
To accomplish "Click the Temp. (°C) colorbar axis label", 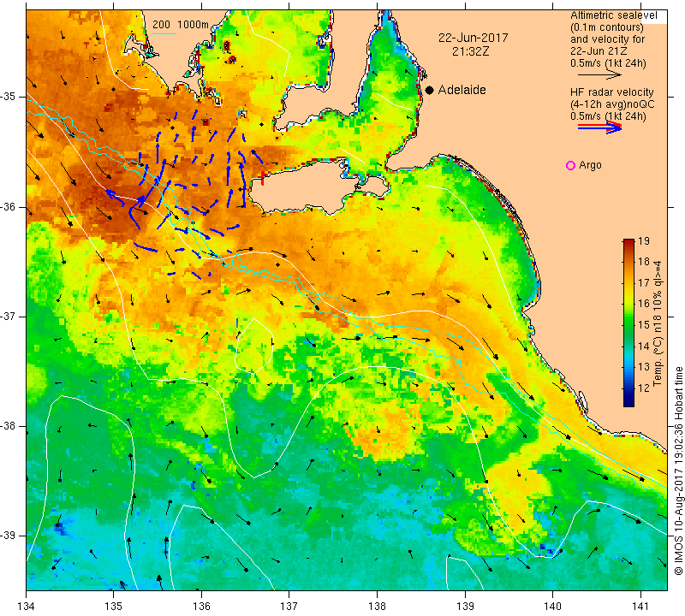I will pyautogui.click(x=658, y=323).
